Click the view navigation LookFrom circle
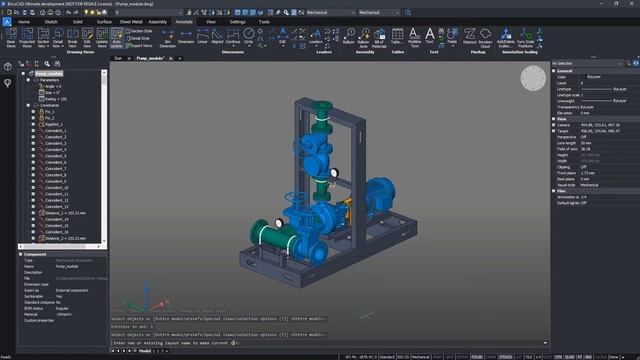Screen dimensions: 640x360 click(x=533, y=78)
